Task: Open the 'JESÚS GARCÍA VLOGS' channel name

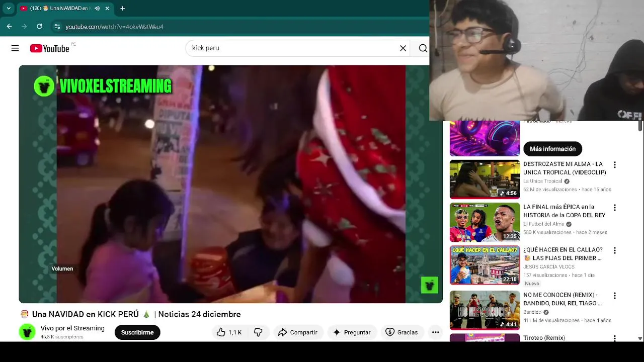Action: click(x=548, y=267)
